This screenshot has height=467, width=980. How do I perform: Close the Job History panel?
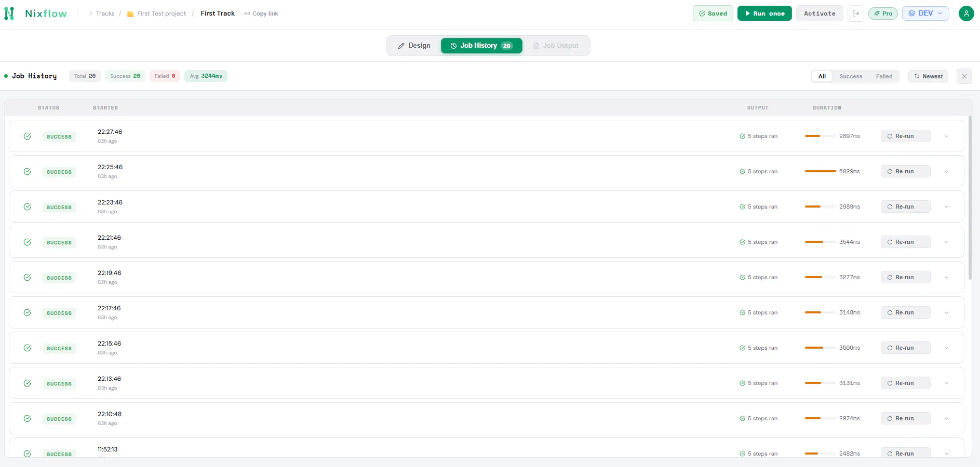[964, 76]
